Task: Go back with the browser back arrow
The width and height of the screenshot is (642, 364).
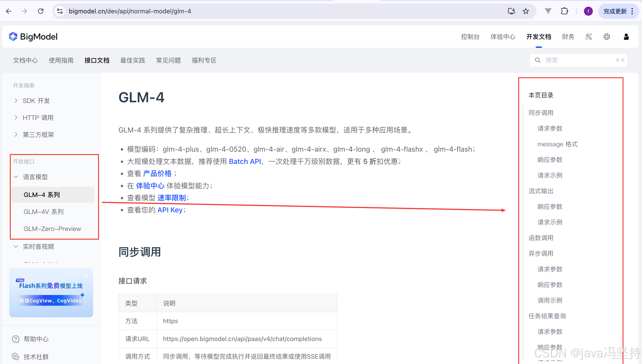Action: [9, 11]
